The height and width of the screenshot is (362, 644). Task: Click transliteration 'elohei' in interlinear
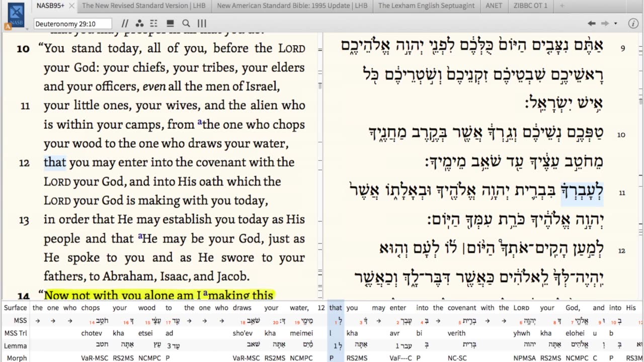(575, 333)
